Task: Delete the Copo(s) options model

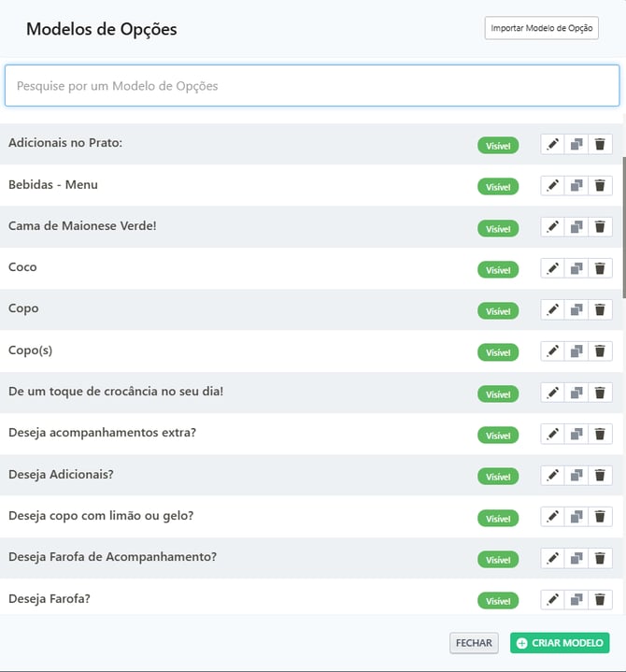Action: coord(600,351)
